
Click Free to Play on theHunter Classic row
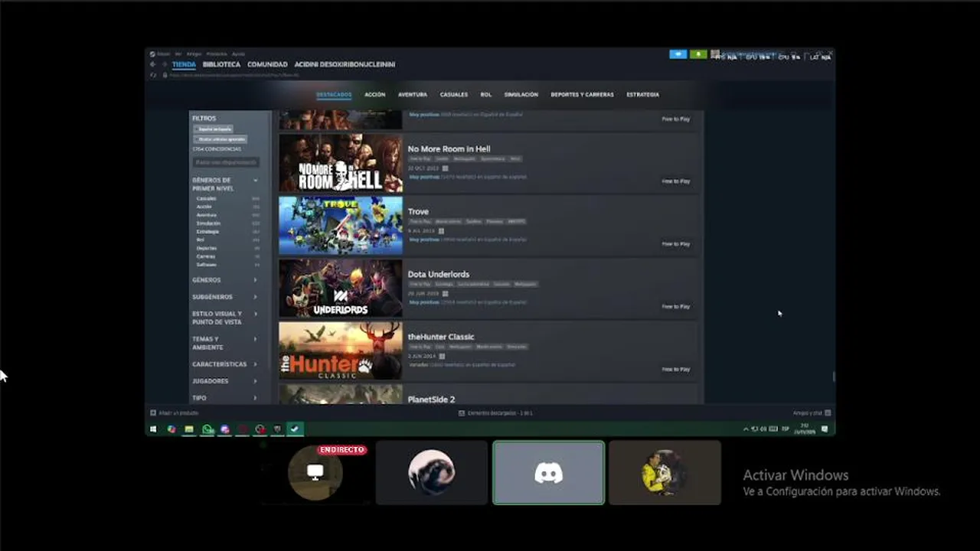pyautogui.click(x=676, y=370)
